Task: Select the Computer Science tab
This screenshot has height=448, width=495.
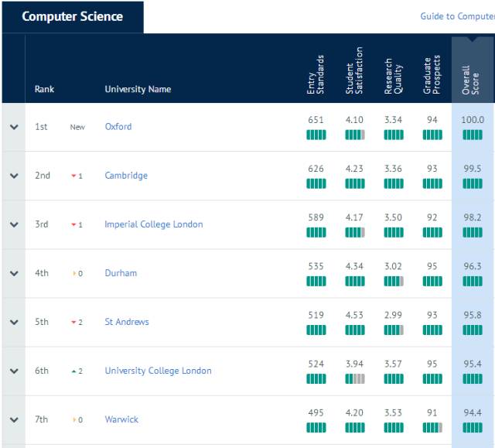Action: tap(73, 17)
